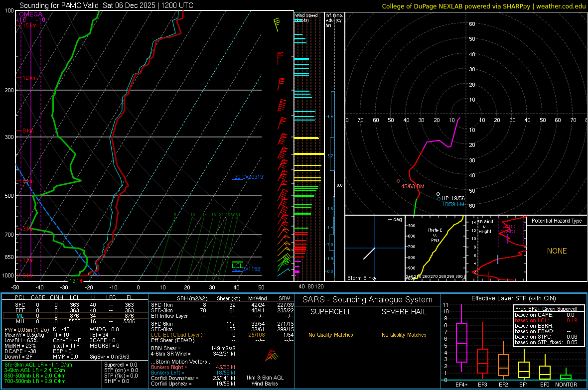Select the '-30 C=20319'' level label

[248, 177]
